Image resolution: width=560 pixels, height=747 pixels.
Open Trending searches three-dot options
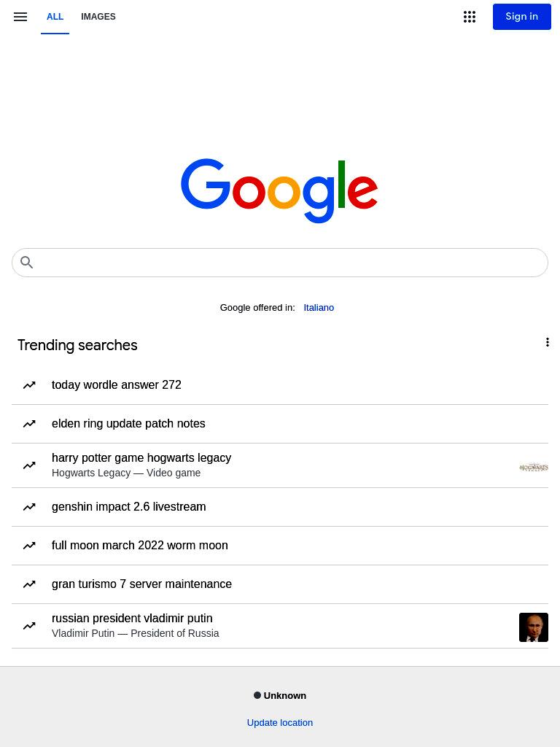547,342
